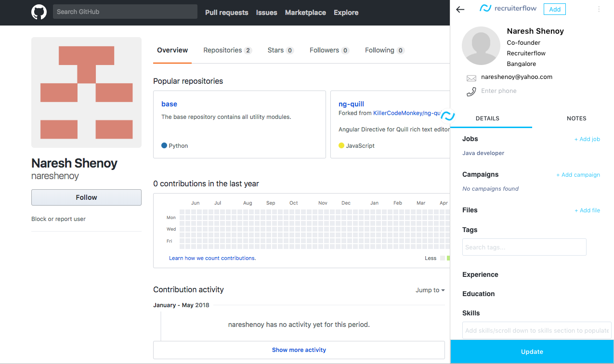Image resolution: width=614 pixels, height=364 pixels.
Task: Open the Jump to dropdown
Action: [x=430, y=290]
